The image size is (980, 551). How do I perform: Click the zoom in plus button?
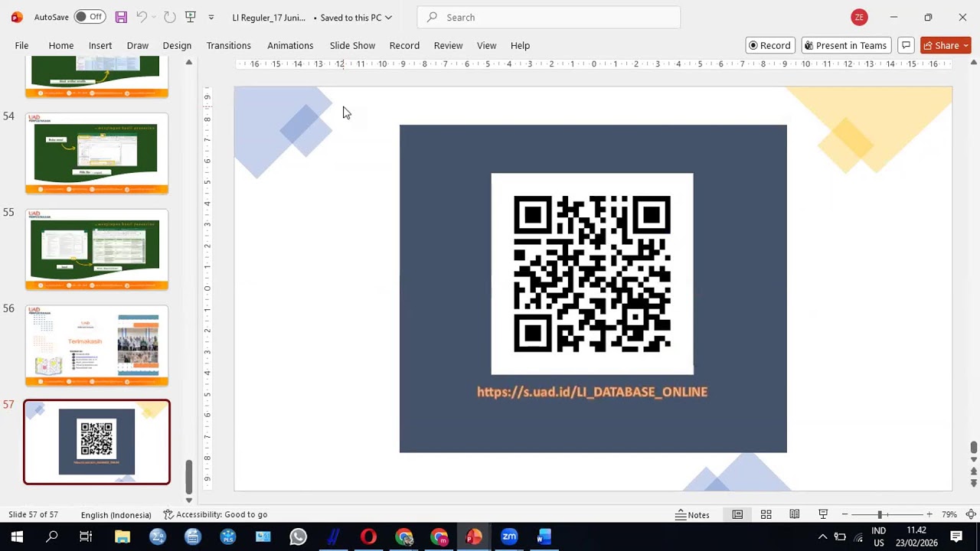point(929,514)
